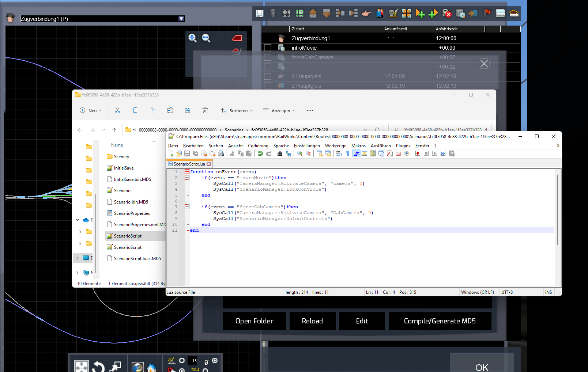Collapse the onEvent function fold marker
The width and height of the screenshot is (588, 372).
pyautogui.click(x=187, y=172)
